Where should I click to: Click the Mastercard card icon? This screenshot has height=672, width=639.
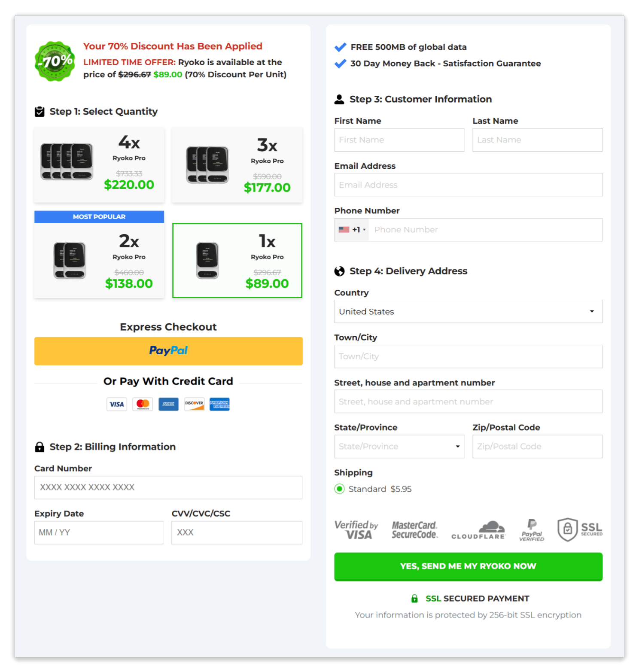click(143, 404)
